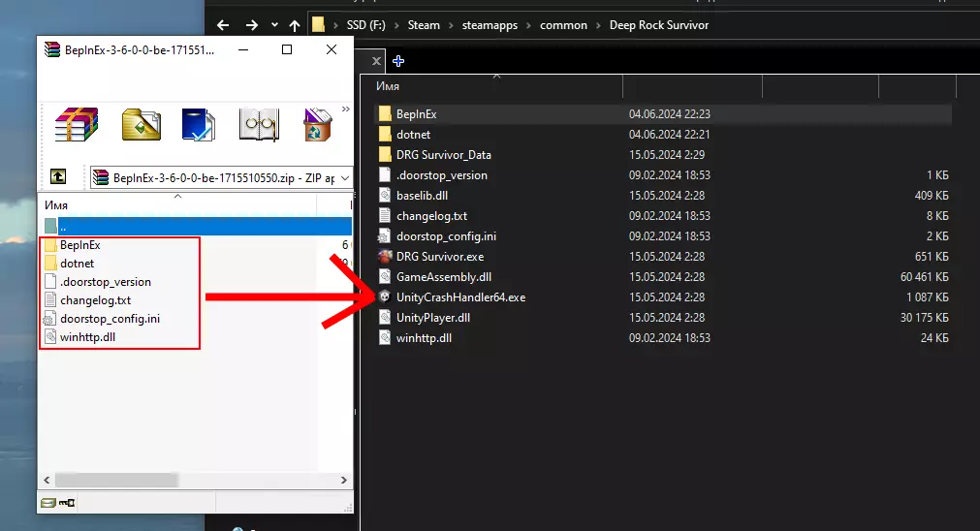
Task: Close the current Explorer tab
Action: [x=376, y=61]
